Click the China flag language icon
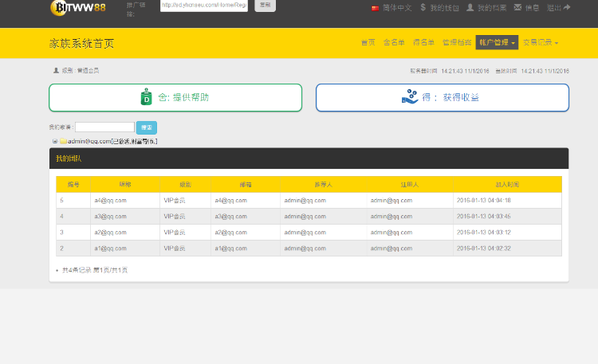 [376, 8]
